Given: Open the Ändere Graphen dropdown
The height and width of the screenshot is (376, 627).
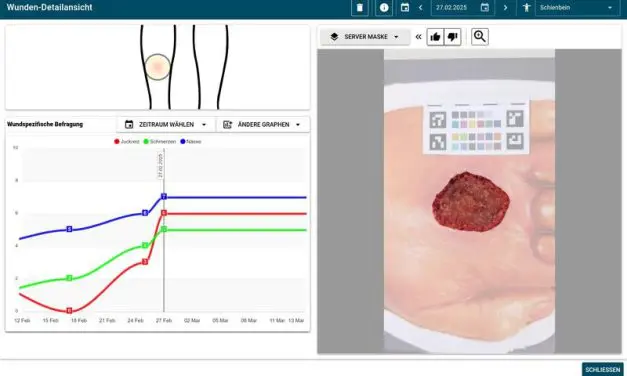Looking at the screenshot, I should click(x=263, y=124).
